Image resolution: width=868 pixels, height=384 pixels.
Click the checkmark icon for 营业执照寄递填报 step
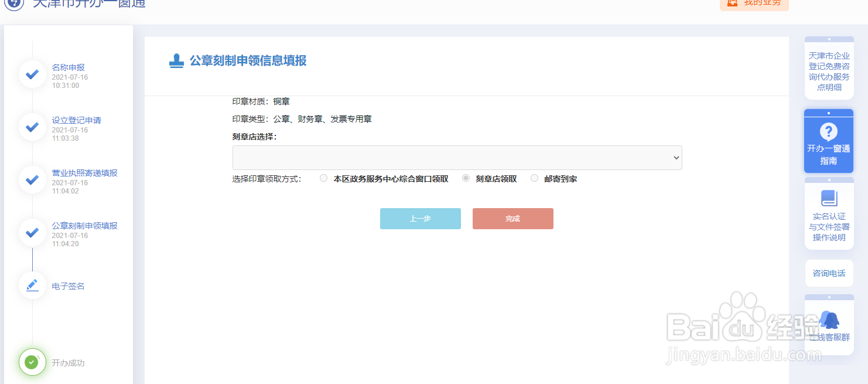[x=32, y=180]
